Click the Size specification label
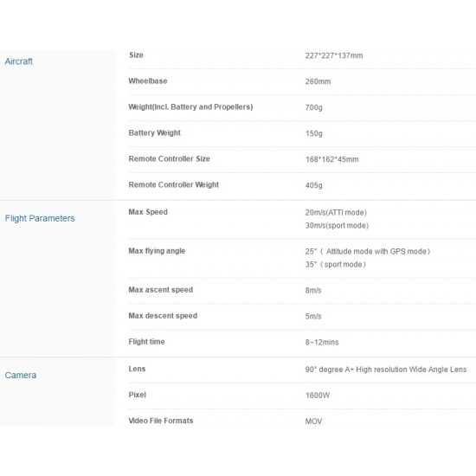Image resolution: width=476 pixels, height=476 pixels. (136, 55)
